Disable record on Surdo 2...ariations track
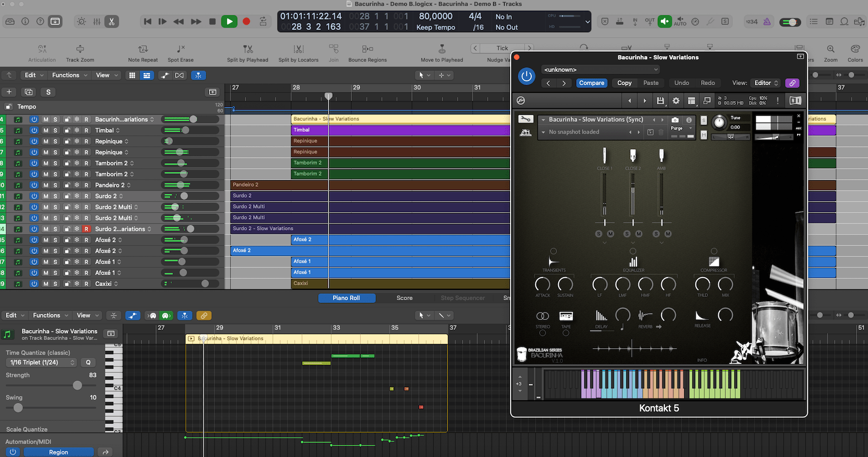The width and height of the screenshot is (868, 457). point(86,229)
